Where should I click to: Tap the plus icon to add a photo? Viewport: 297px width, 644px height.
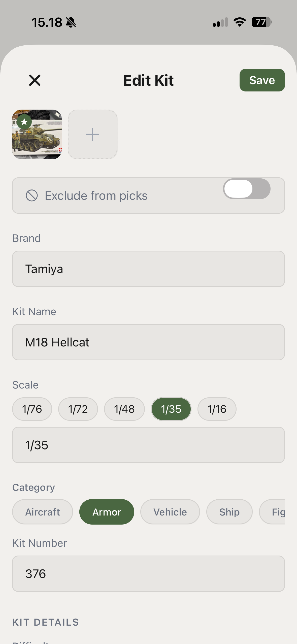(x=92, y=134)
